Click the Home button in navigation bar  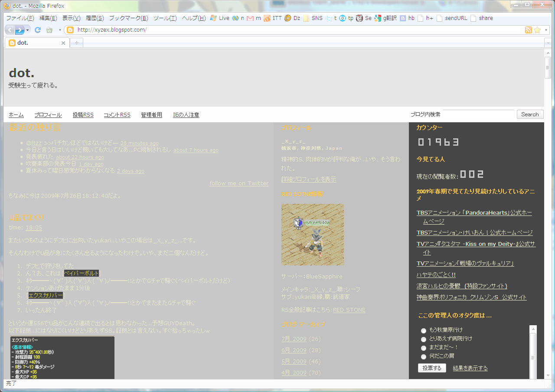coord(49,30)
